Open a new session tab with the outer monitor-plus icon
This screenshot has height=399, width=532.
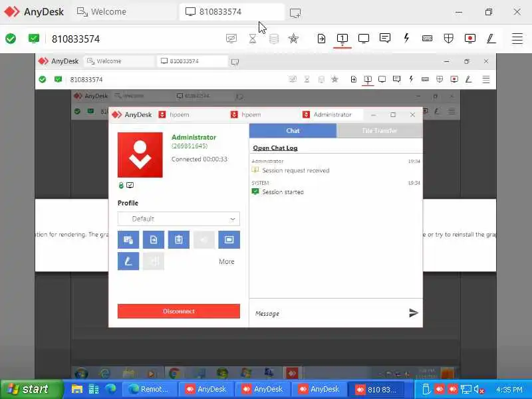[295, 13]
